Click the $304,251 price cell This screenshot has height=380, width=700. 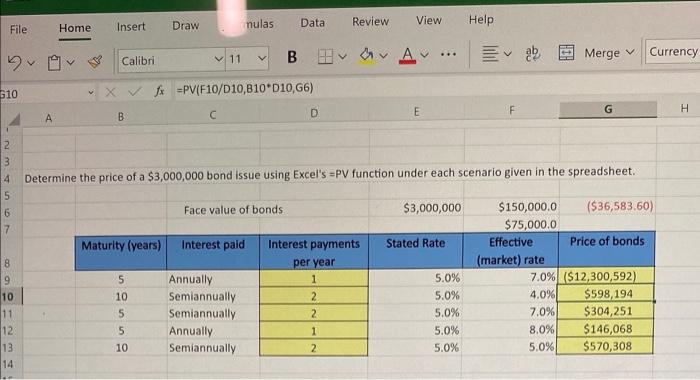(606, 311)
